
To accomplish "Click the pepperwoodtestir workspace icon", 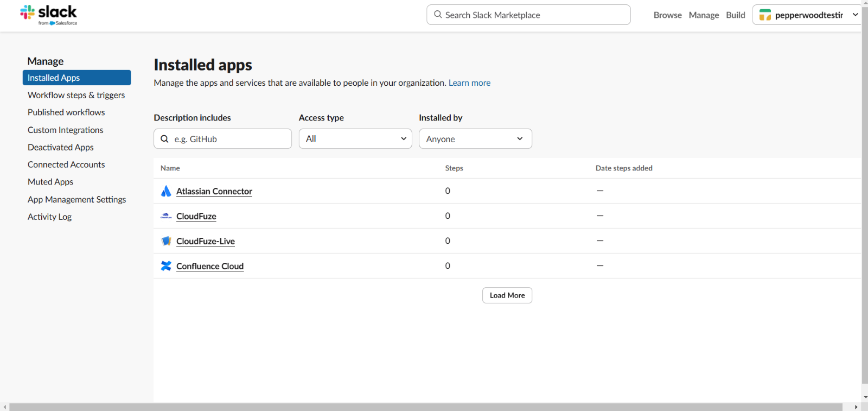I will pyautogui.click(x=765, y=15).
